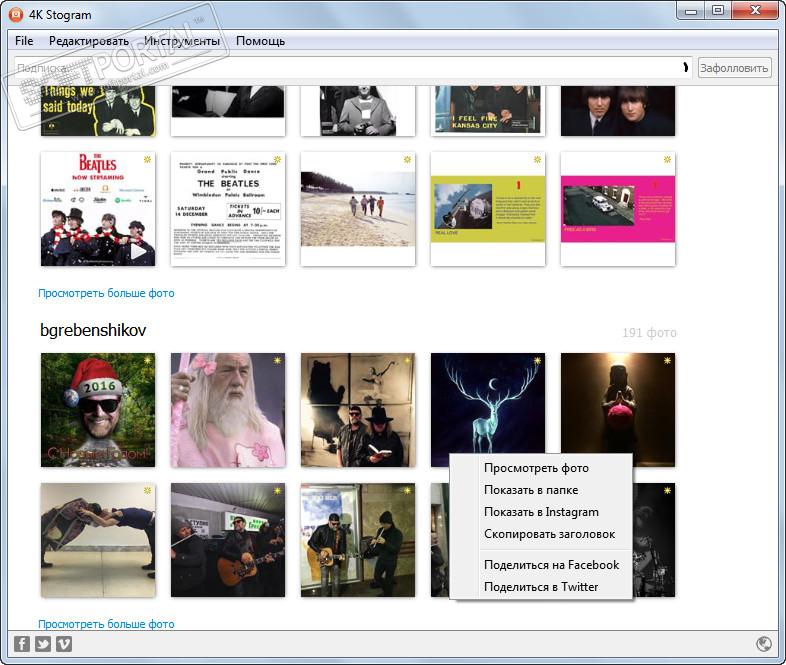Open the bending dancers photo thumbnail
This screenshot has width=786, height=665.
pos(98,540)
